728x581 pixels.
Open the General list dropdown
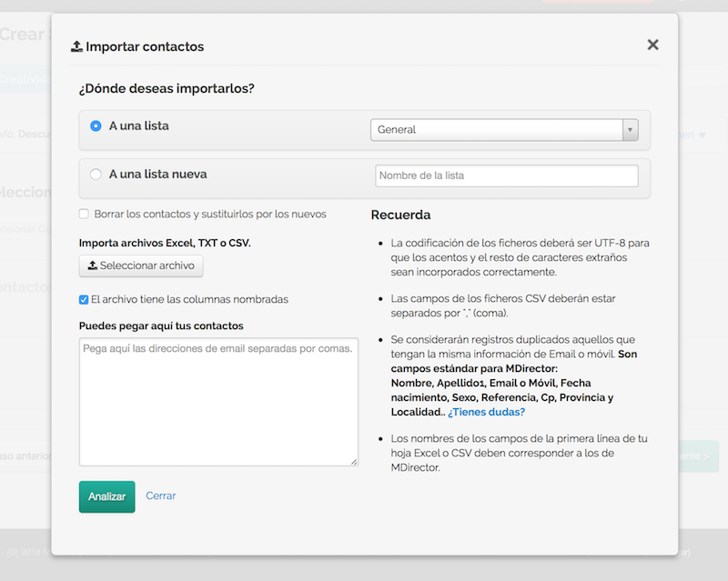click(504, 130)
